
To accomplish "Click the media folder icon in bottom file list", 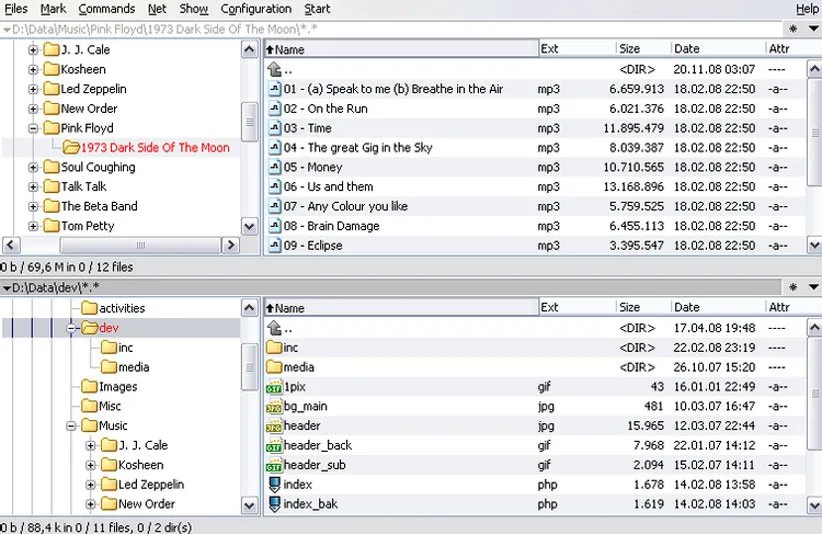I will [274, 367].
